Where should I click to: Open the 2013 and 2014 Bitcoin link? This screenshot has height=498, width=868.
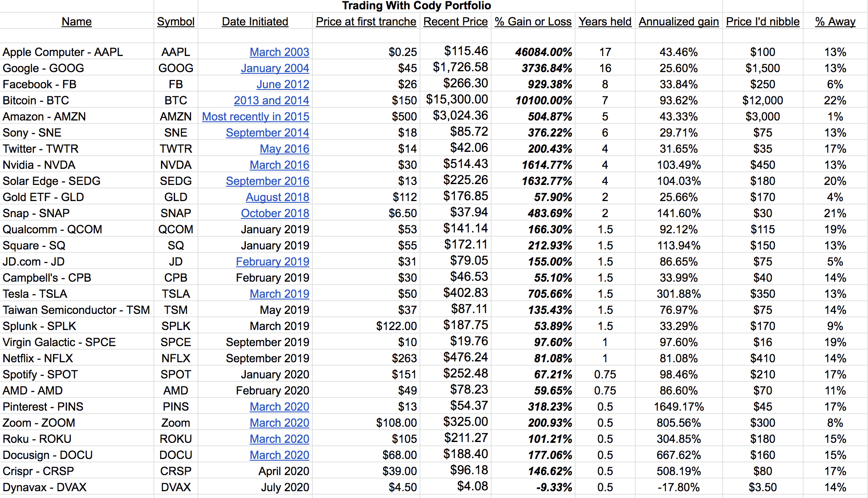coord(271,101)
